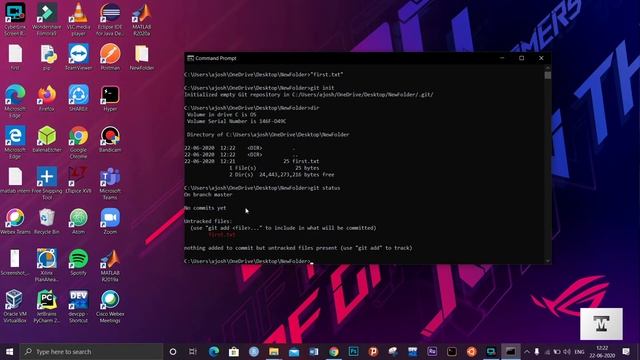640x360 pixels.
Task: Open Google Chrome desktop shortcut
Action: pyautogui.click(x=78, y=141)
